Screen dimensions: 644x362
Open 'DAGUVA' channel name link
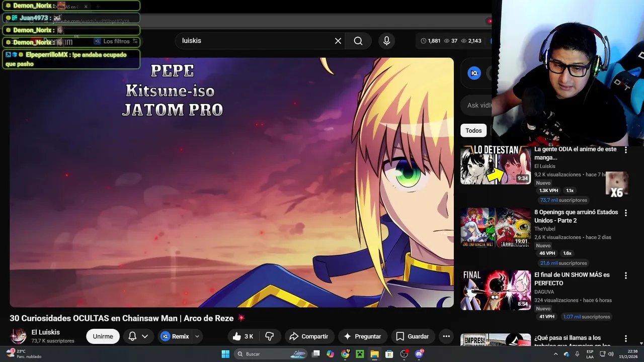[544, 292]
